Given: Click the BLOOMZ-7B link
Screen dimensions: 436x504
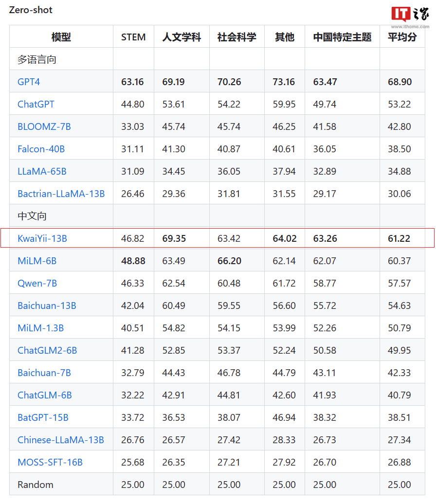Looking at the screenshot, I should point(44,126).
